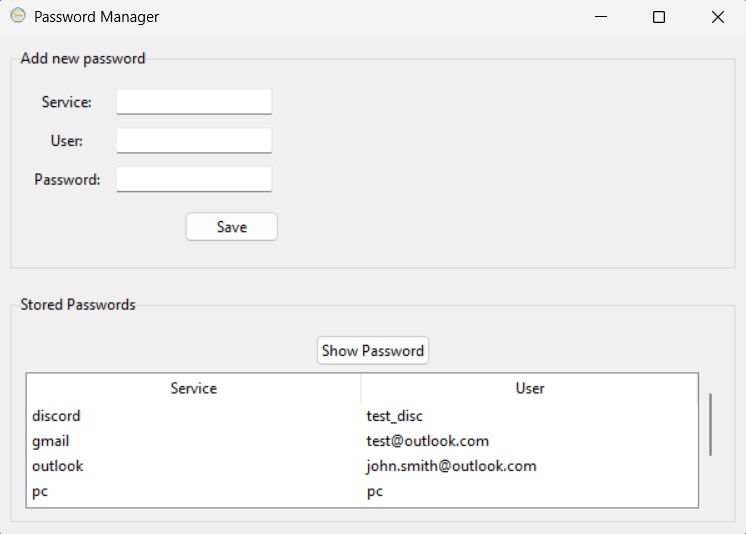Click into the Password input field

click(194, 179)
